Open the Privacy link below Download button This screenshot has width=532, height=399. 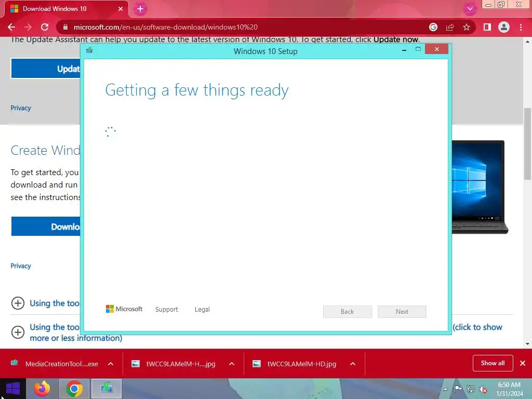tap(21, 265)
